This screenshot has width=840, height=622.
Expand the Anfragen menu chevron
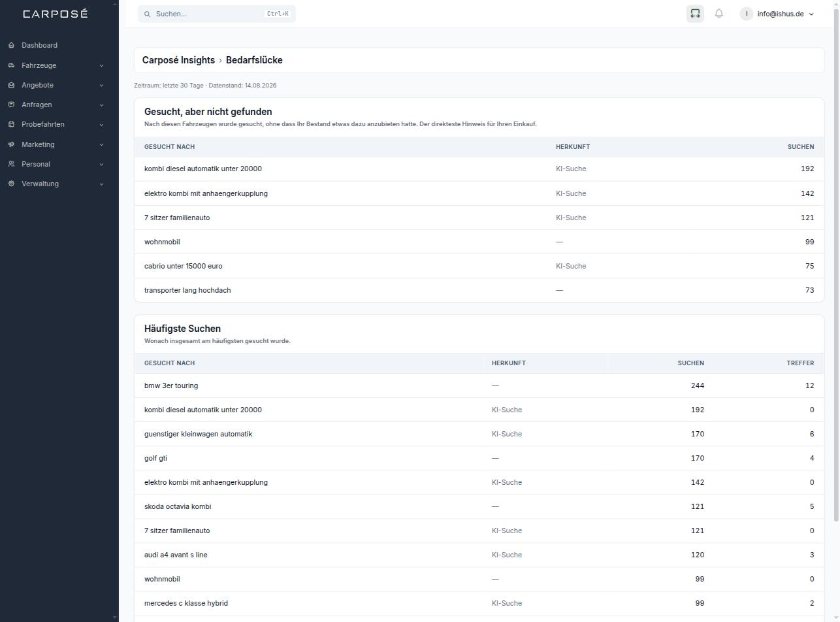click(x=101, y=105)
